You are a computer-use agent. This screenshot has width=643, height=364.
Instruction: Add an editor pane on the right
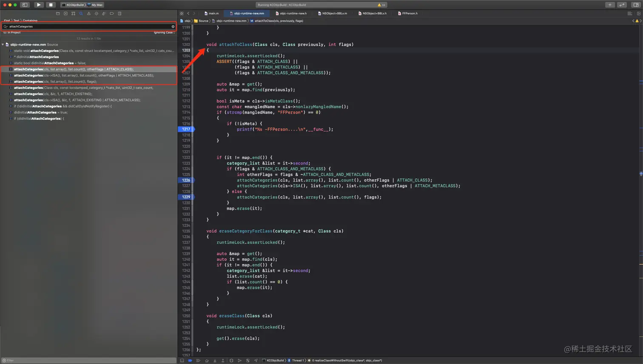pyautogui.click(x=638, y=14)
